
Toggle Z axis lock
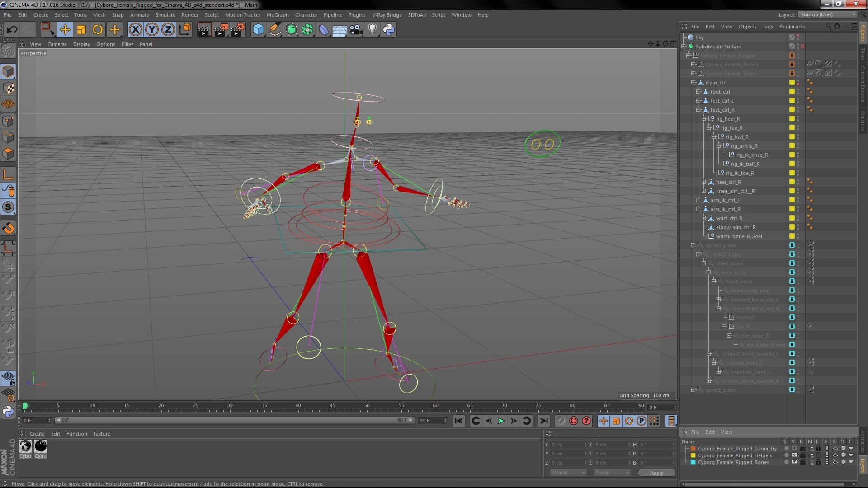coord(168,30)
